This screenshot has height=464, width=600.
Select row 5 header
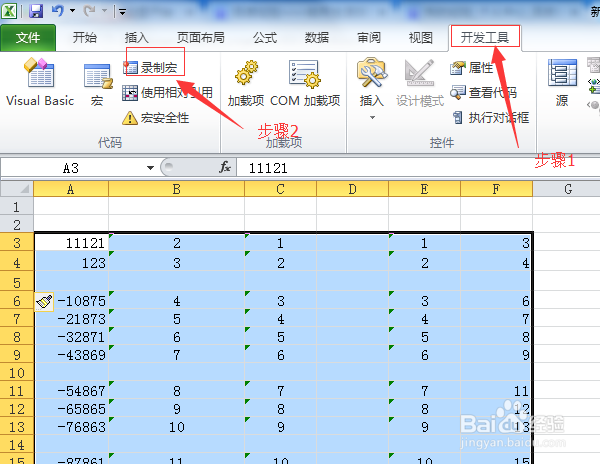tap(16, 283)
